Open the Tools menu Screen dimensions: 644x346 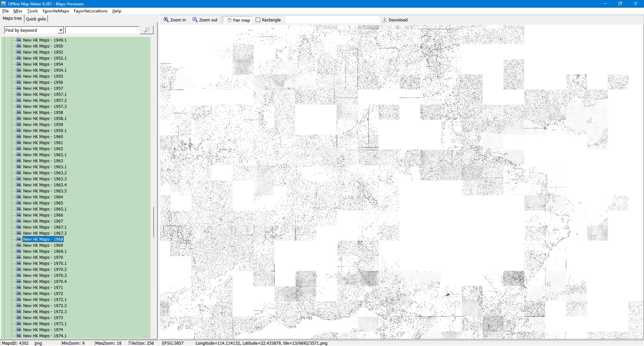(32, 11)
